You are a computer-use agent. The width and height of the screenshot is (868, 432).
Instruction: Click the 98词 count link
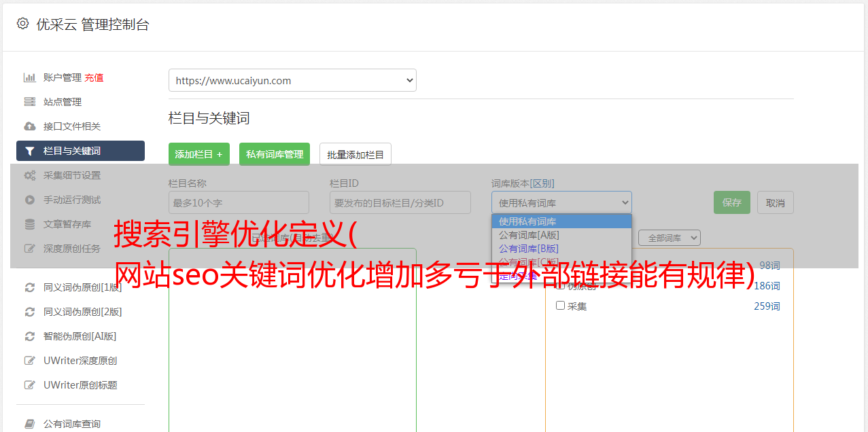point(769,266)
